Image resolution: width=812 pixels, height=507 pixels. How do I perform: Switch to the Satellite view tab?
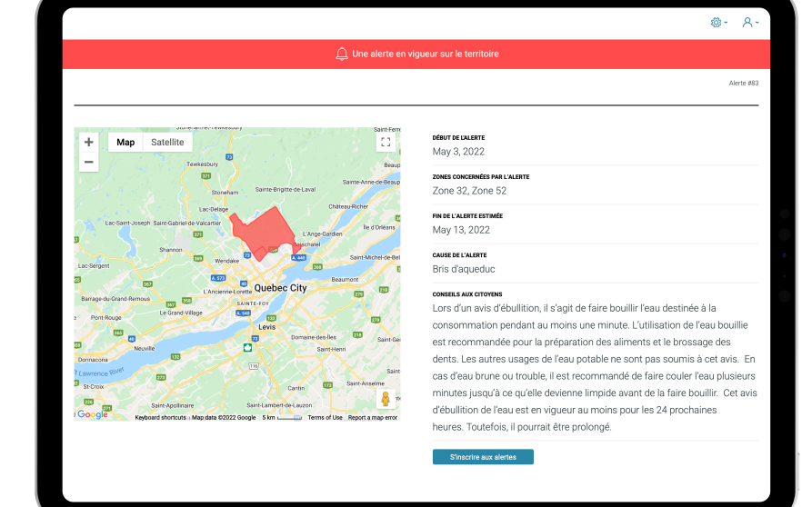[x=167, y=143]
